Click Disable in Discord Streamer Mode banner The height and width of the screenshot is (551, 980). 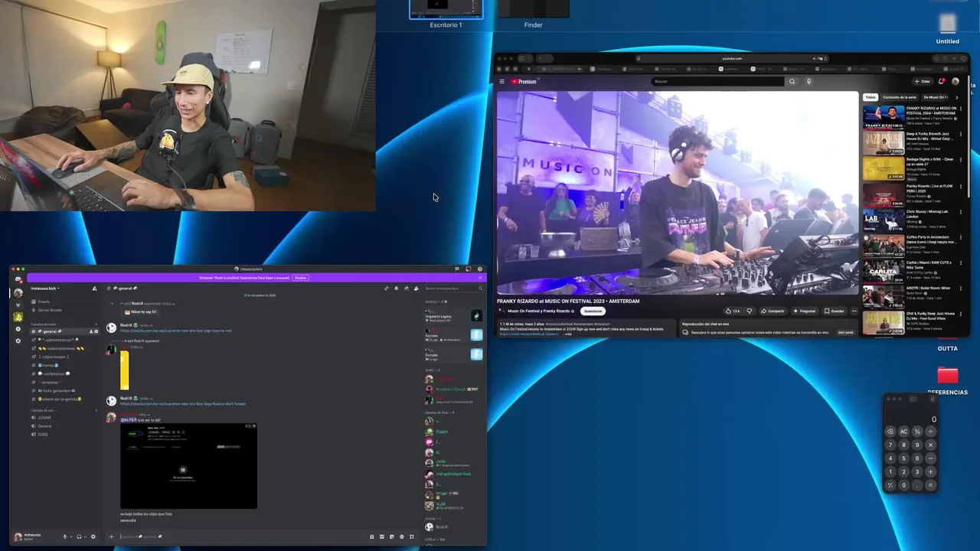[x=300, y=278]
